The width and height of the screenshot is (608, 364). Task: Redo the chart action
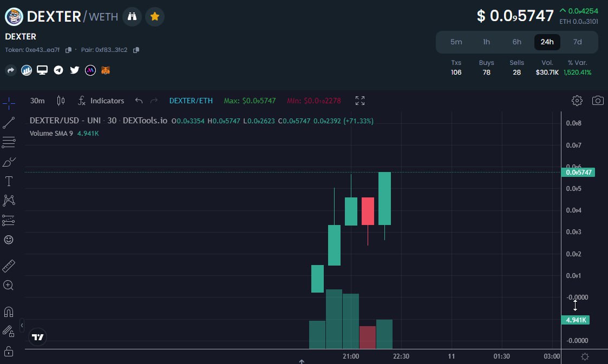[154, 101]
